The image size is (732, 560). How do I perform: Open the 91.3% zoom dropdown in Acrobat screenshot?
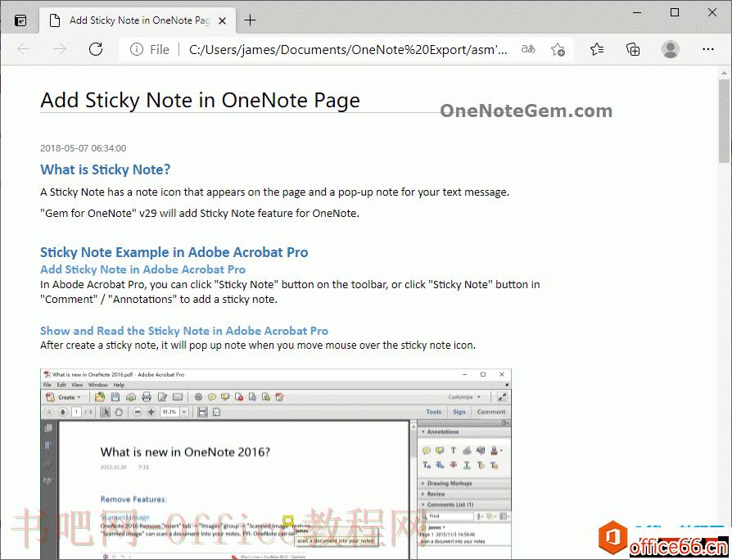click(x=184, y=412)
